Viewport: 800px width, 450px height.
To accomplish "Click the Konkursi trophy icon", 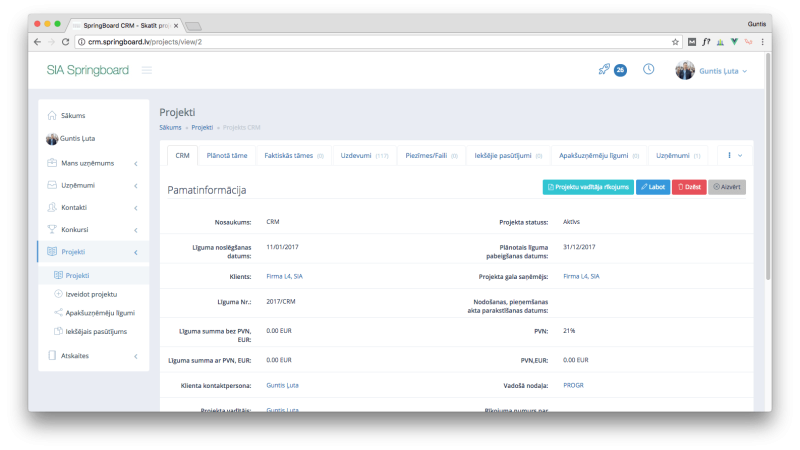I will (52, 230).
